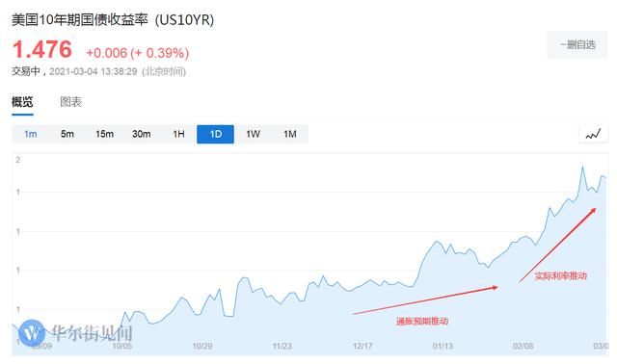Open the chart type line icon

point(594,134)
